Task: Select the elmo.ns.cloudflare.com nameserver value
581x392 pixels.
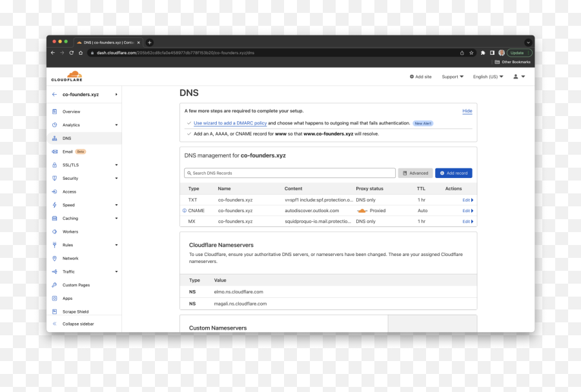Action: (238, 291)
